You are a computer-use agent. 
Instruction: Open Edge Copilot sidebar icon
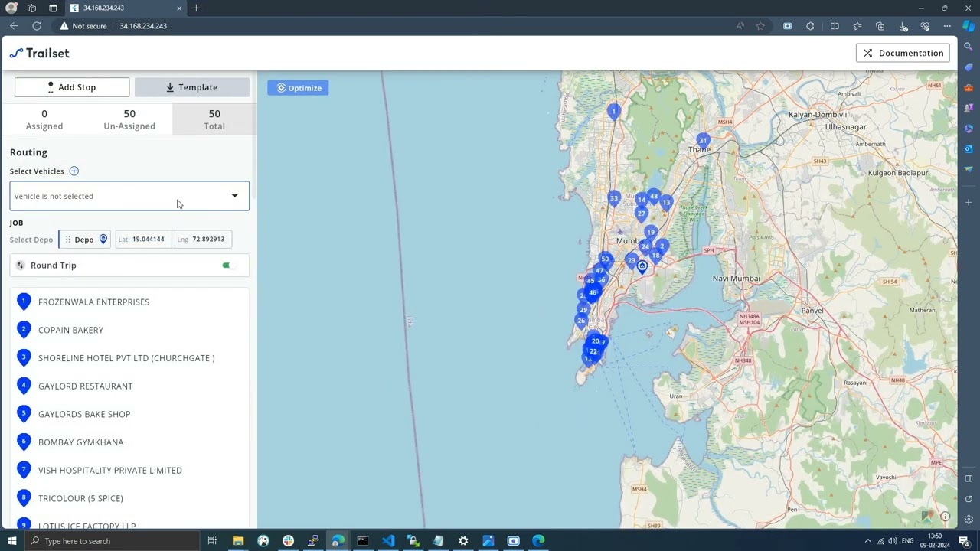coord(969,26)
